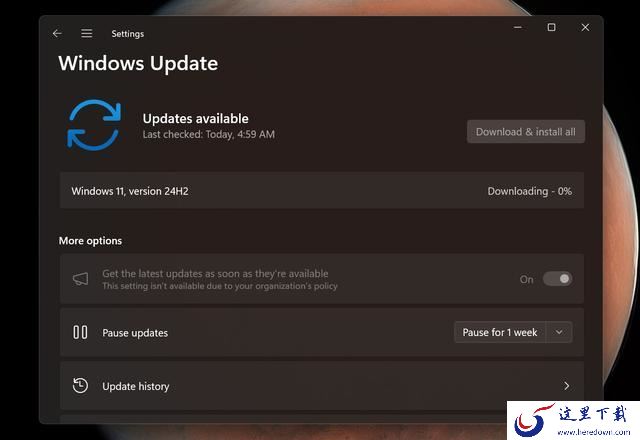
Task: Click the organization's policy notice text
Action: click(x=220, y=286)
